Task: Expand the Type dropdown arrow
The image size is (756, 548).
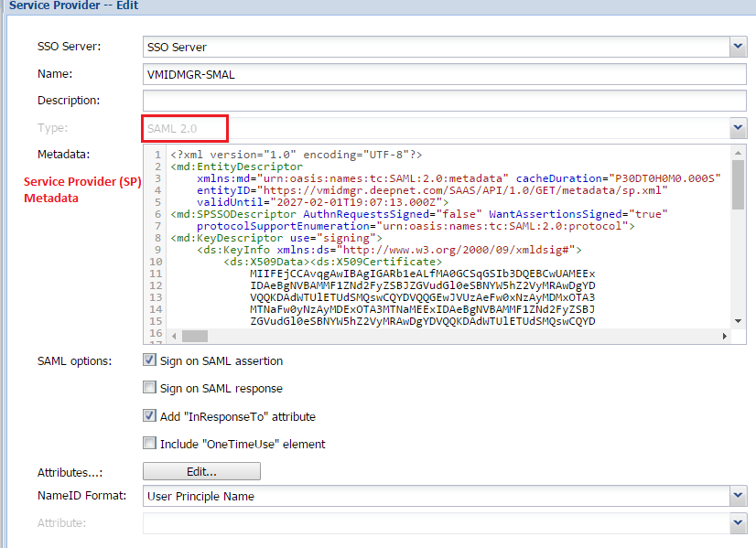Action: 738,129
